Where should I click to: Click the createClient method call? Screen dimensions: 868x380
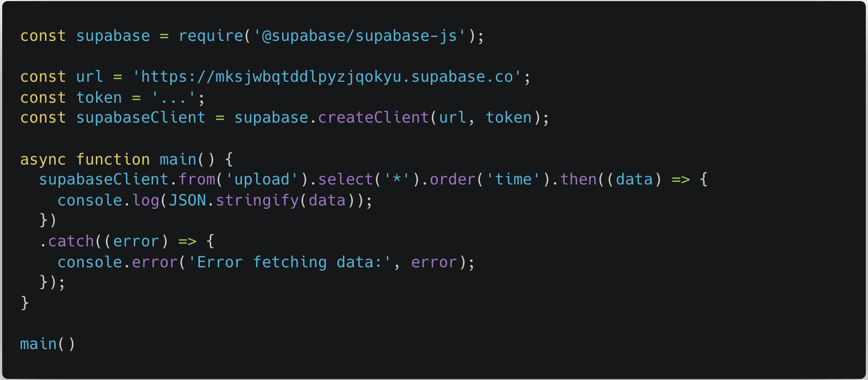click(373, 118)
